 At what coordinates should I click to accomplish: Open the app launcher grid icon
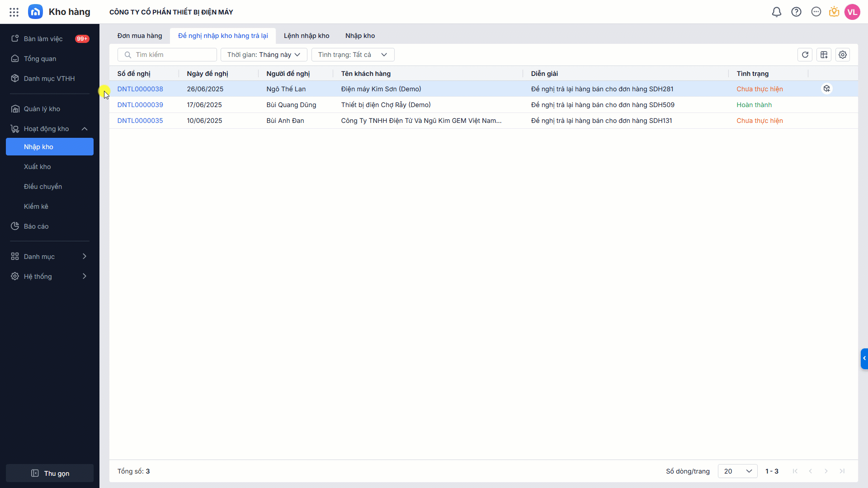click(x=14, y=12)
